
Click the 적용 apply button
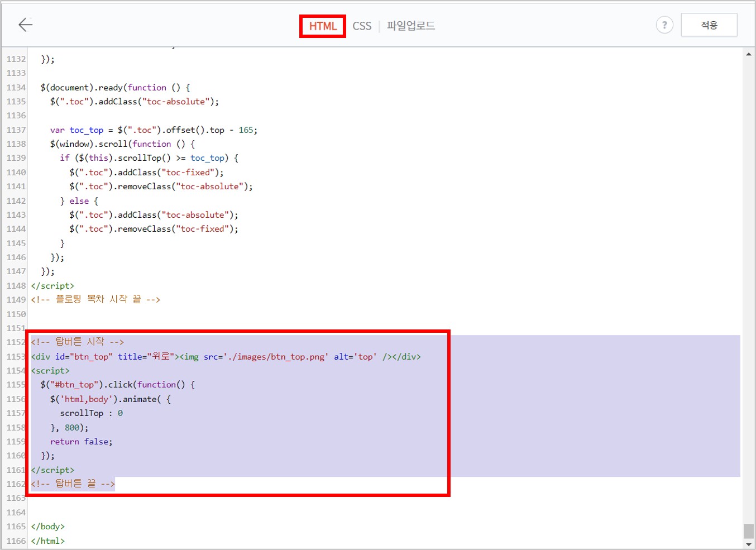(x=709, y=25)
